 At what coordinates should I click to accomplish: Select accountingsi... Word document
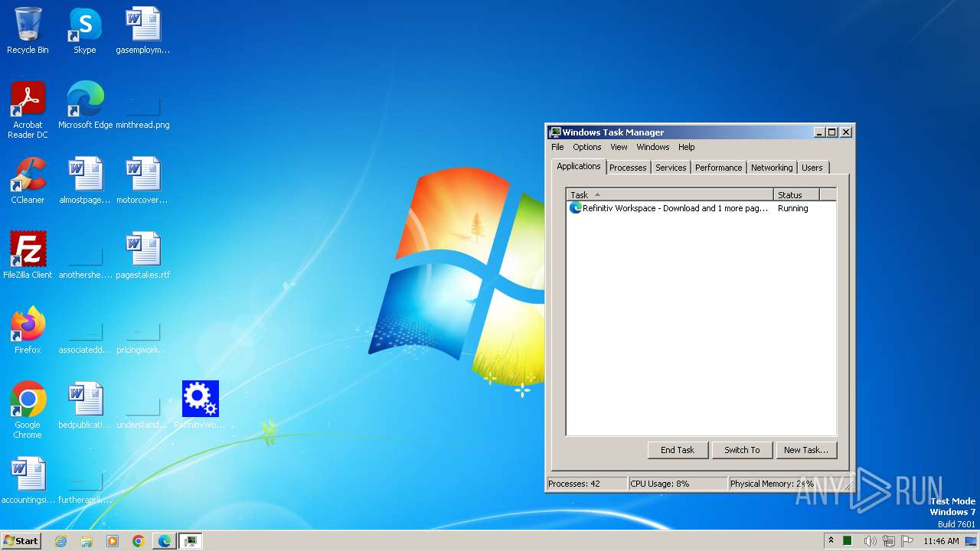point(28,481)
